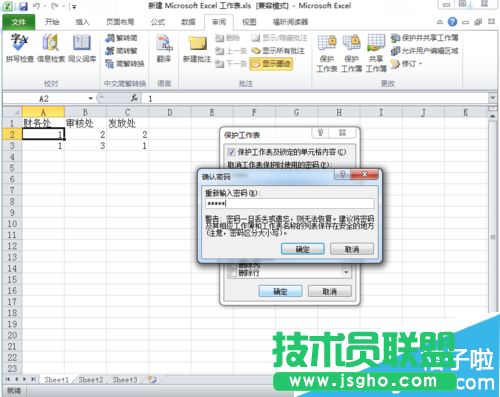Toggle Show Ink (显示墨迹) button
The image size is (500, 397).
[x=271, y=63]
